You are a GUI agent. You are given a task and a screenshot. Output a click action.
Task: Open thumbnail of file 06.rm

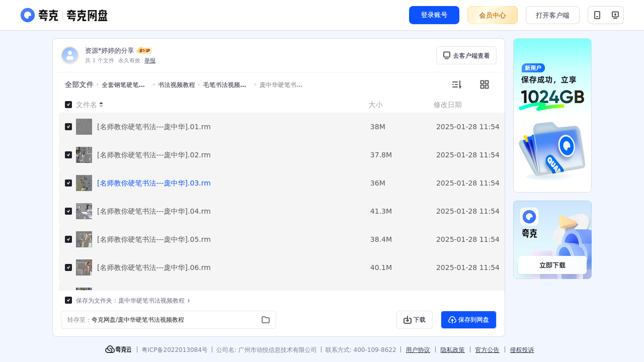84,267
